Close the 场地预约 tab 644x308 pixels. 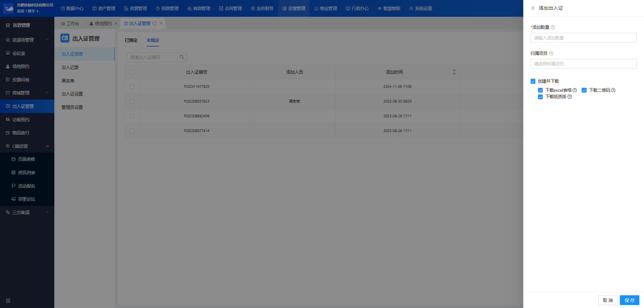click(116, 24)
